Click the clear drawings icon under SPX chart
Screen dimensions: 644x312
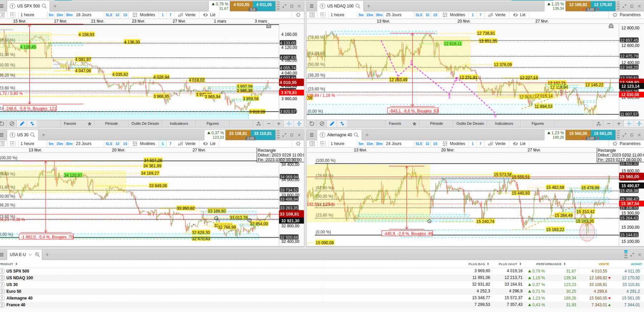coord(12,123)
